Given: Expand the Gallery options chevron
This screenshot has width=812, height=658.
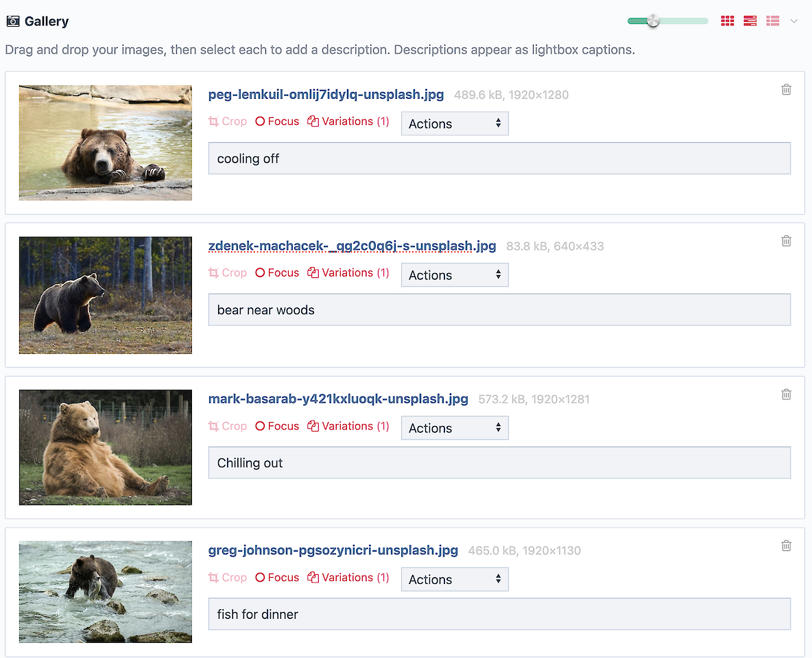Looking at the screenshot, I should 794,21.
